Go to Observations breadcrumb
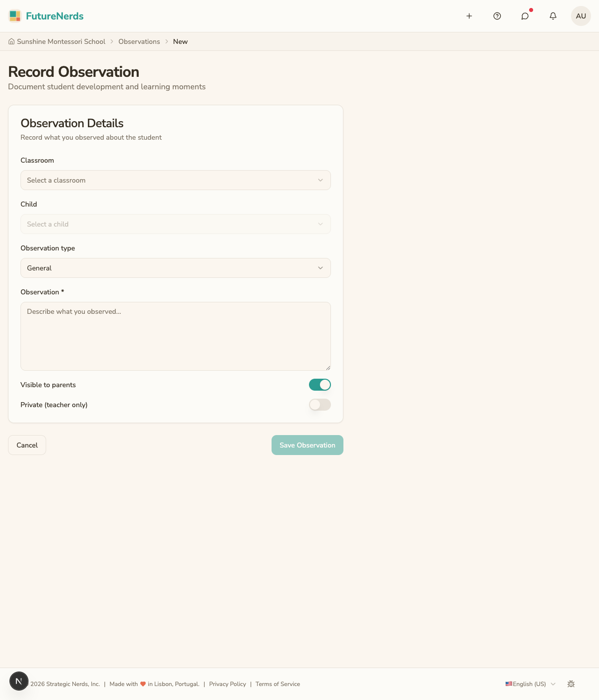This screenshot has width=599, height=700. [x=139, y=41]
